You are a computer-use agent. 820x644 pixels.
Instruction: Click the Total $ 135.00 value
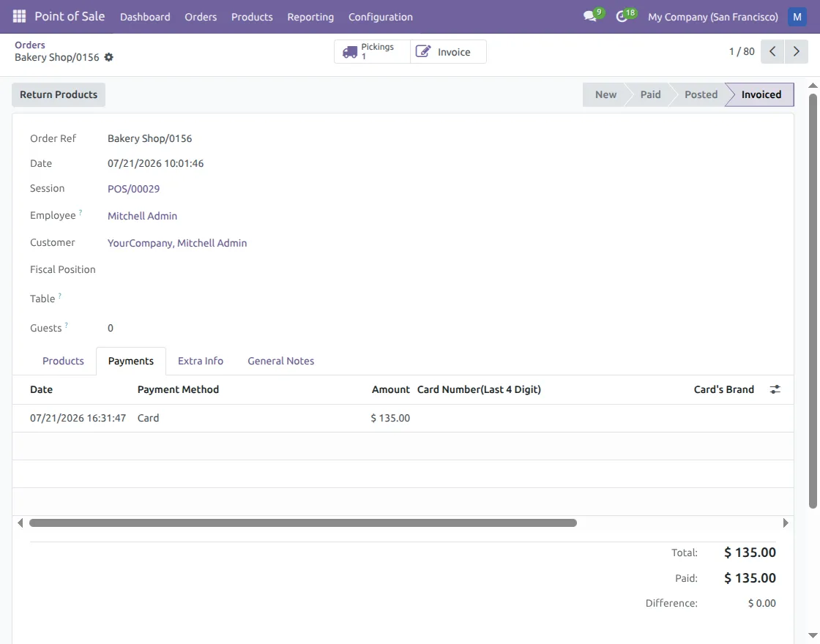(x=750, y=553)
